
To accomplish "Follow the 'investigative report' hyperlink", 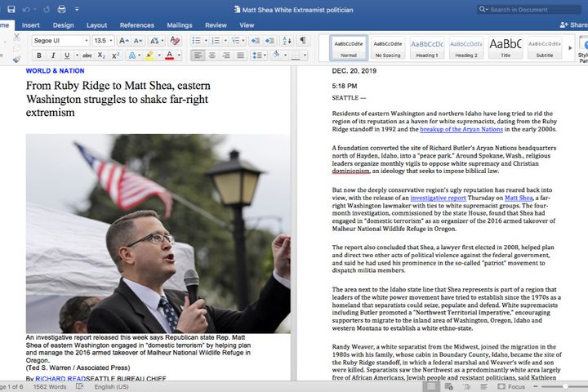I will coord(438,198).
